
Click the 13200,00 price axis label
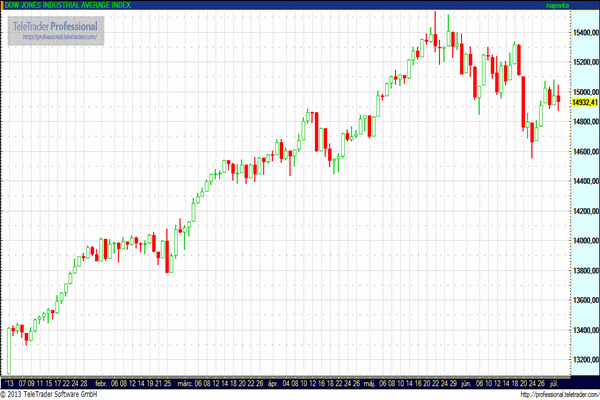[x=584, y=360]
